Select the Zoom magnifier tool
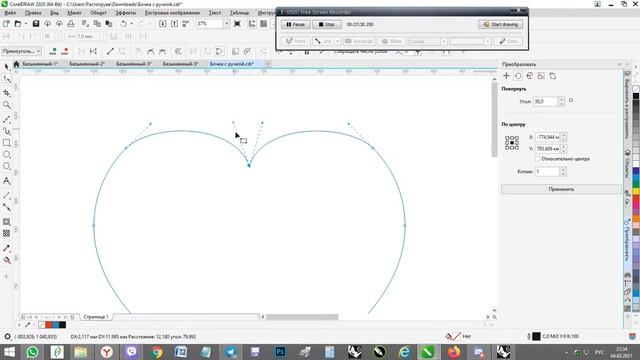This screenshot has width=640, height=360. click(7, 105)
